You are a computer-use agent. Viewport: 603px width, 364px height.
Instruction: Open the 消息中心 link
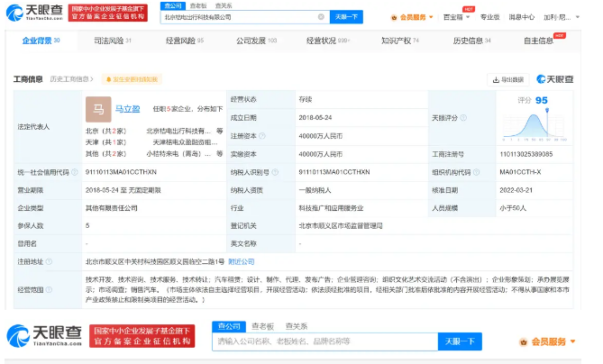pyautogui.click(x=522, y=17)
